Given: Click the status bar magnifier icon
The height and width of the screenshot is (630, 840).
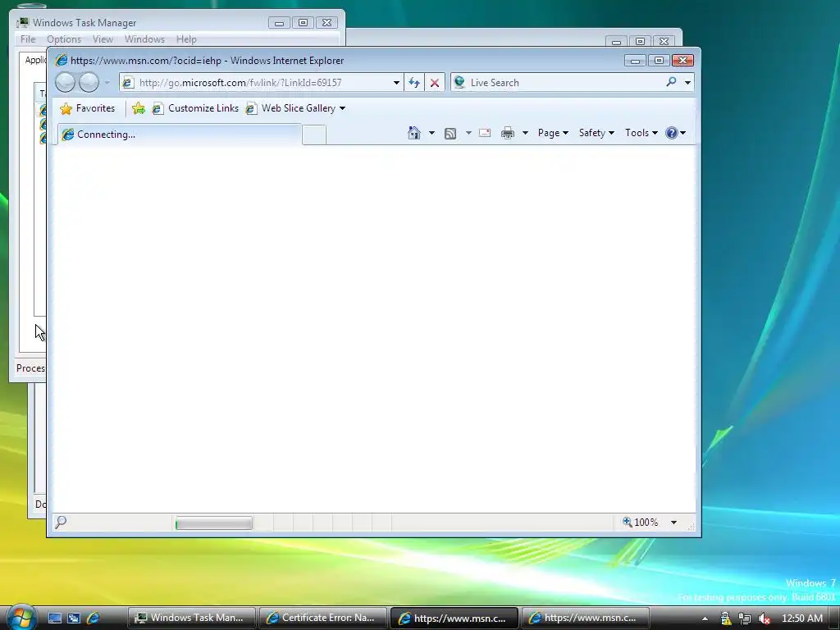Looking at the screenshot, I should (x=61, y=521).
